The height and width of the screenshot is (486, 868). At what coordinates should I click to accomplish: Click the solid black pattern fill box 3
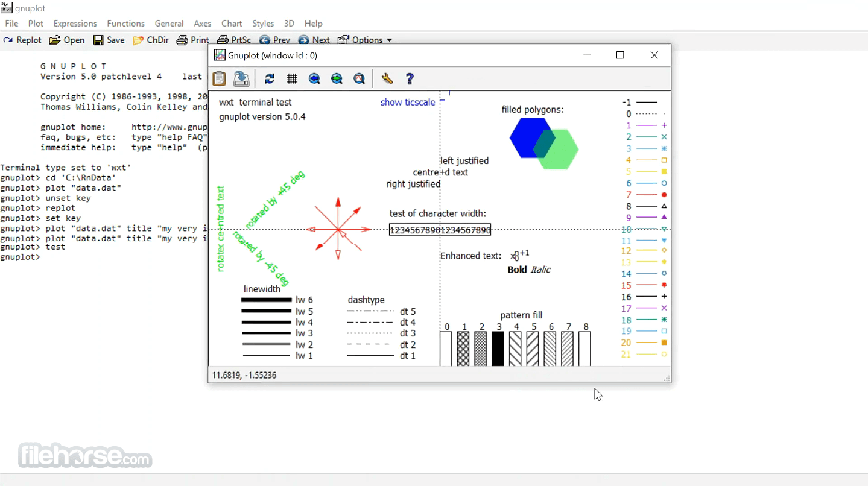coord(498,349)
